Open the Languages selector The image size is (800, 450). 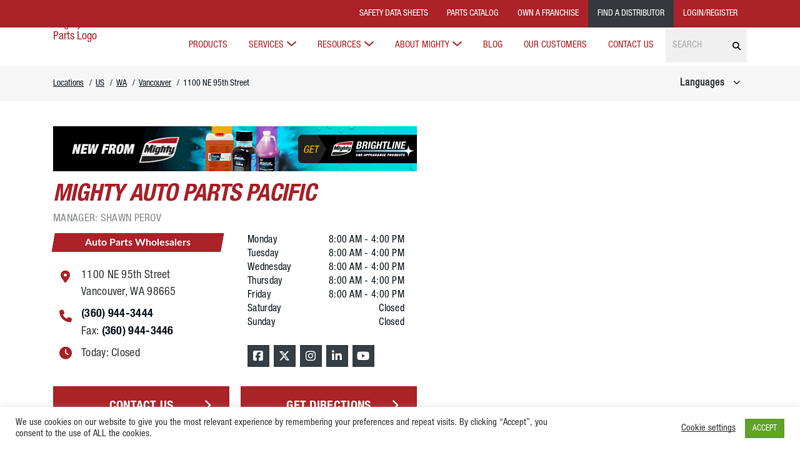tap(709, 82)
